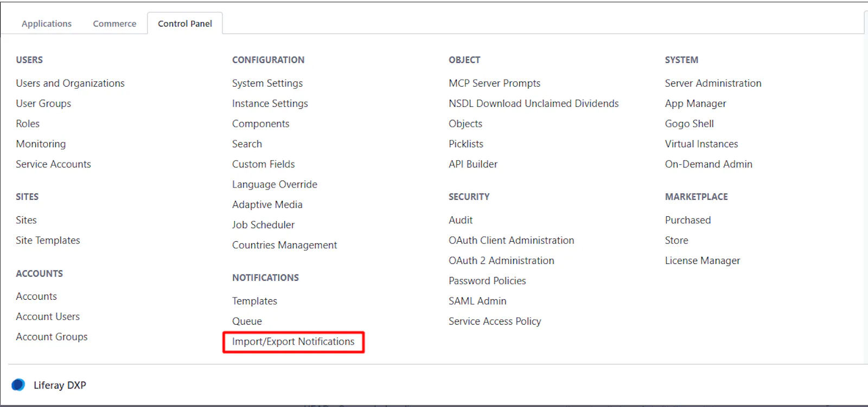The width and height of the screenshot is (868, 407).
Task: Open Search under Configuration
Action: tap(247, 144)
